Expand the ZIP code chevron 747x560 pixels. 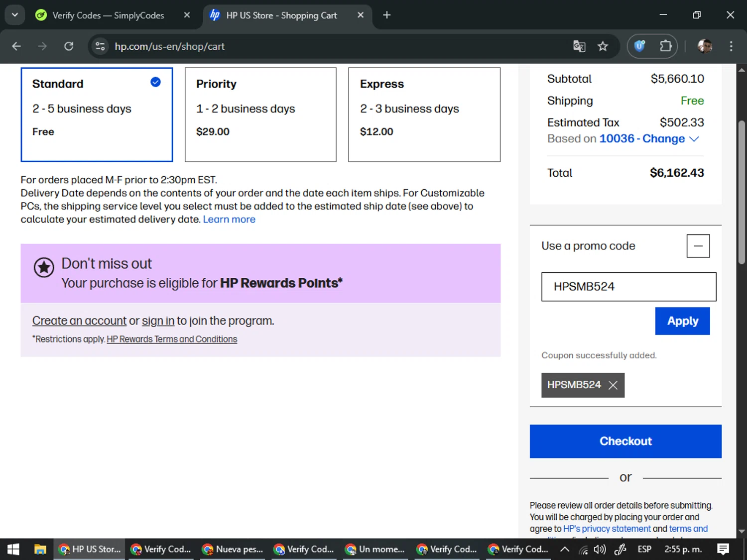(694, 139)
